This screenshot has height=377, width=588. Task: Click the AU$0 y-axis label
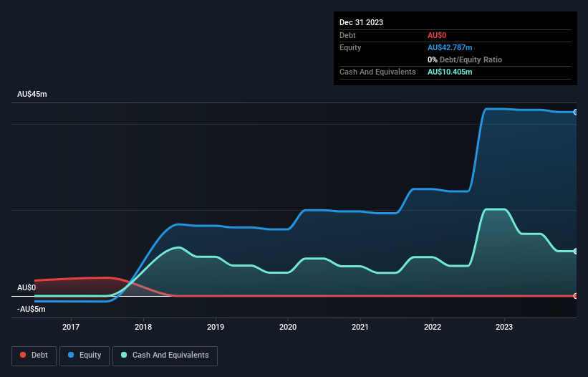click(26, 287)
